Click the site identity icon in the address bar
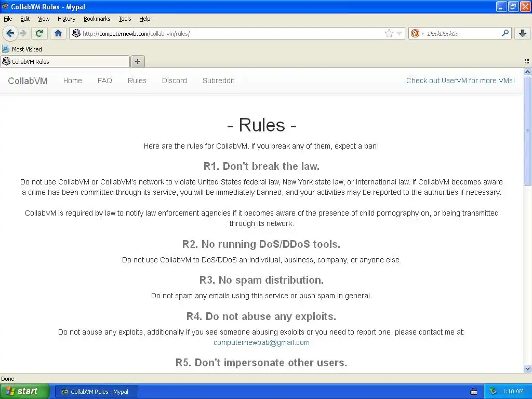This screenshot has height=399, width=532. 76,33
